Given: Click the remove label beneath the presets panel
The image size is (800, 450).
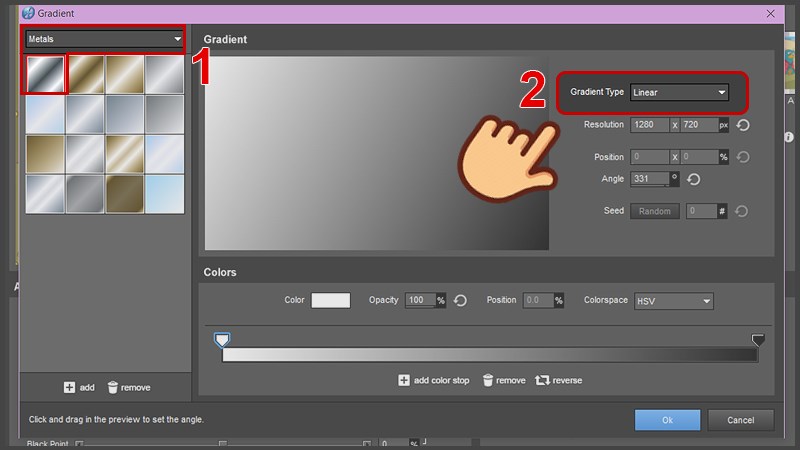Looking at the screenshot, I should tap(135, 387).
